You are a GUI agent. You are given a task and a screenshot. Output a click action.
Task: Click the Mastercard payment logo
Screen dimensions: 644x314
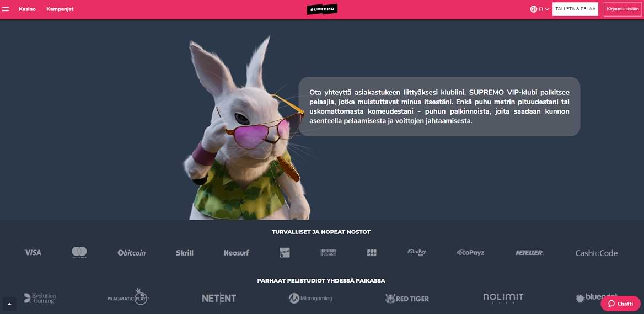(79, 252)
